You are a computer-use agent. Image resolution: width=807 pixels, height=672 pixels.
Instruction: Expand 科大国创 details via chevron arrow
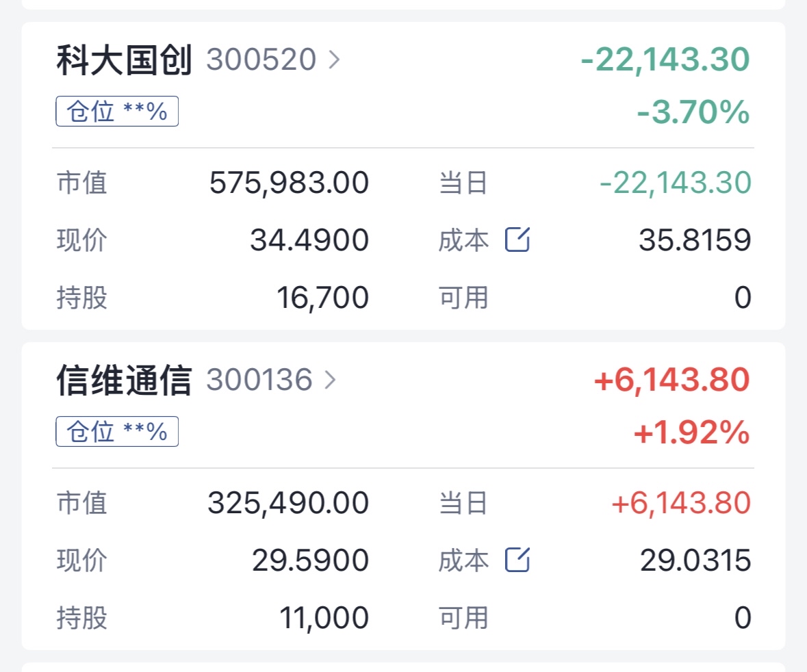pyautogui.click(x=334, y=60)
